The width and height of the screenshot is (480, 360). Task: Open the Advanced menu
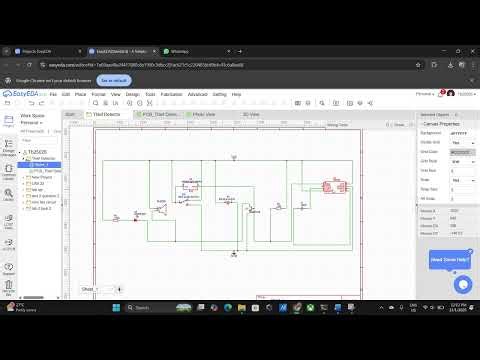197,94
